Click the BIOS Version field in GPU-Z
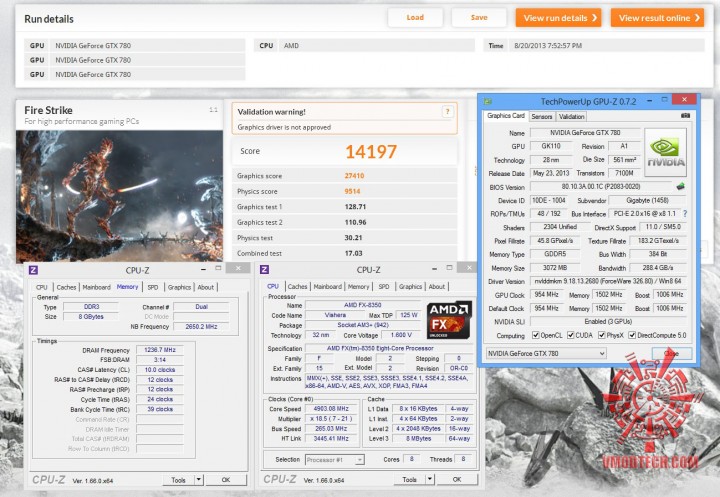The height and width of the screenshot is (497, 720). 601,186
